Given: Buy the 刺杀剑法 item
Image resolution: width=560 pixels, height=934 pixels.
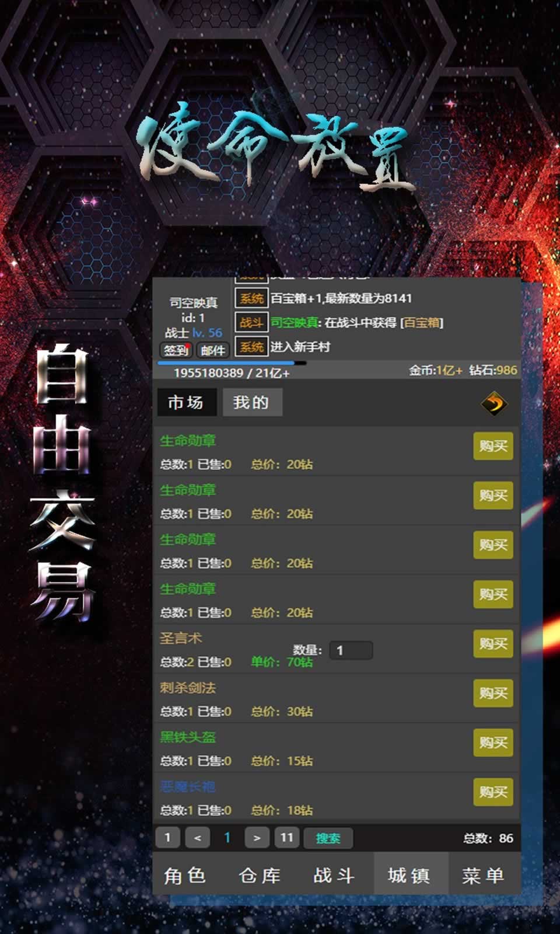Looking at the screenshot, I should tap(493, 693).
